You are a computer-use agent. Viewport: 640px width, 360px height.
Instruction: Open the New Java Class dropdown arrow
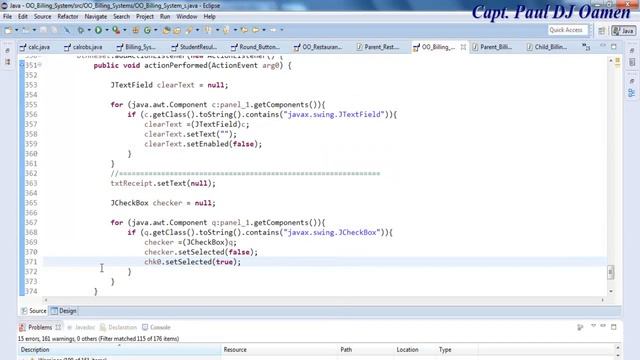tap(156, 30)
